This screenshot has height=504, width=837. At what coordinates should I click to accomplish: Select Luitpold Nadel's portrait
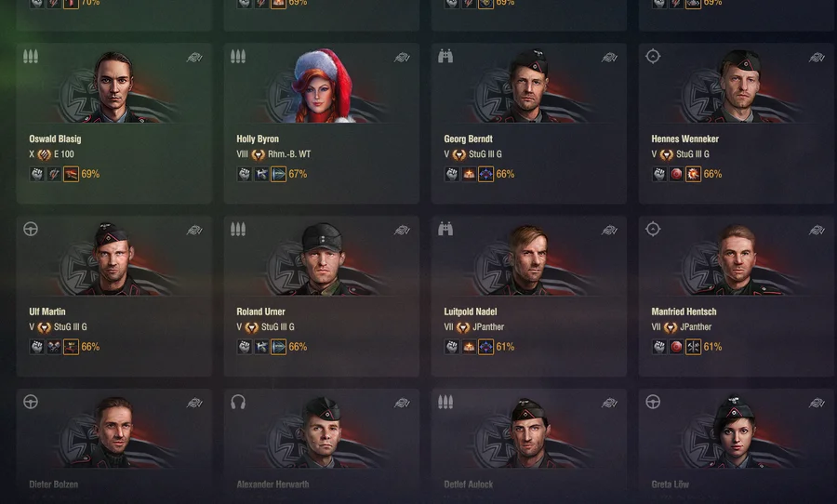point(528,259)
